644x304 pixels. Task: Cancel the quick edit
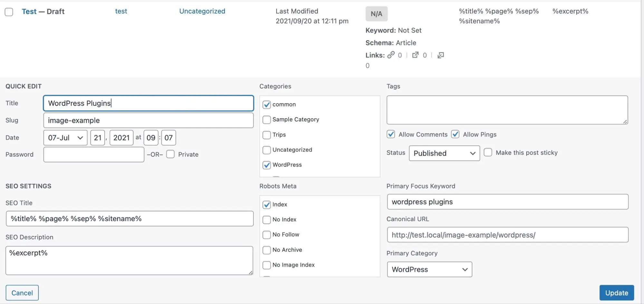click(22, 292)
